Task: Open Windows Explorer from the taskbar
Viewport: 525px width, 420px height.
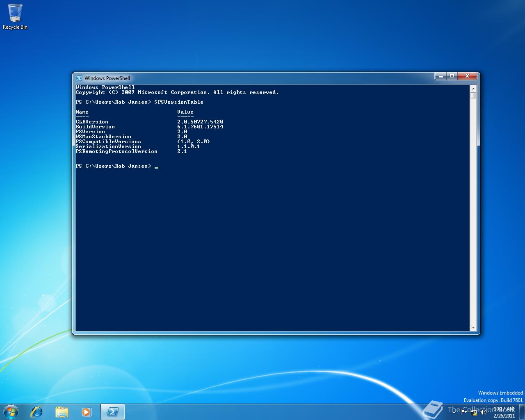Action: [62, 412]
